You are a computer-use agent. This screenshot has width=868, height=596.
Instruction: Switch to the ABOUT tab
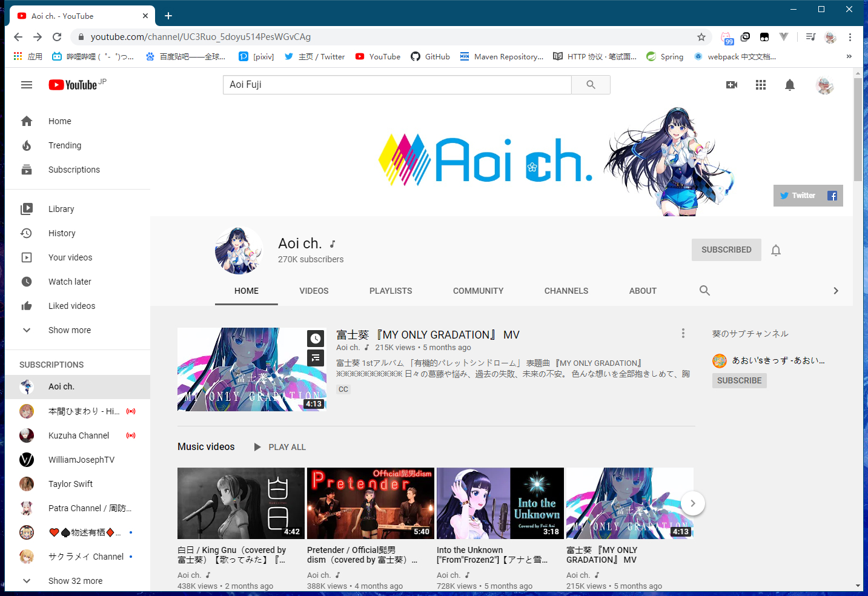643,291
